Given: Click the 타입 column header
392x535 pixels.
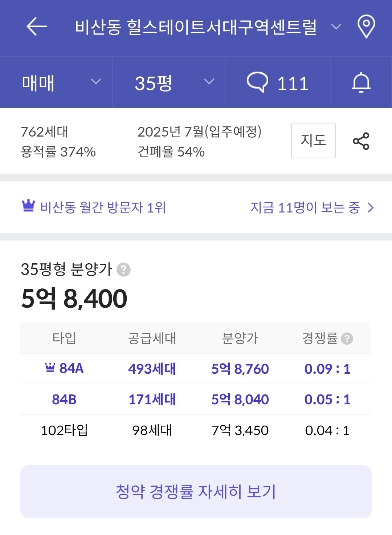Looking at the screenshot, I should point(64,338).
